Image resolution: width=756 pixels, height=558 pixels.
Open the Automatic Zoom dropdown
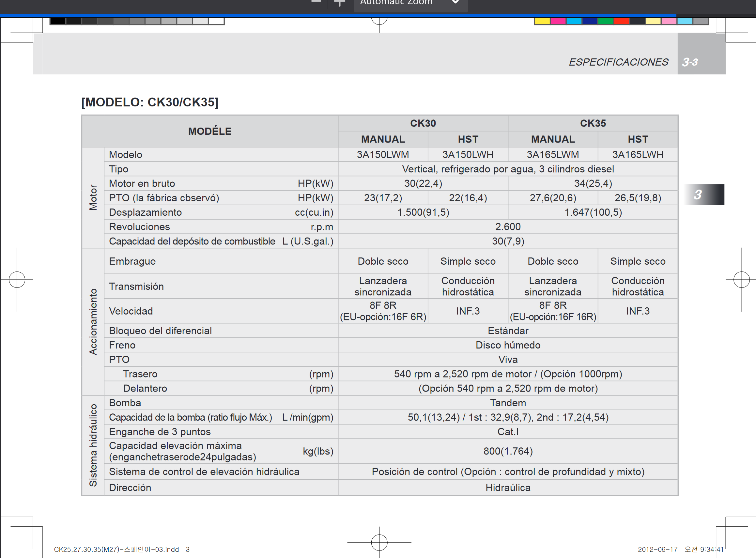tap(410, 3)
